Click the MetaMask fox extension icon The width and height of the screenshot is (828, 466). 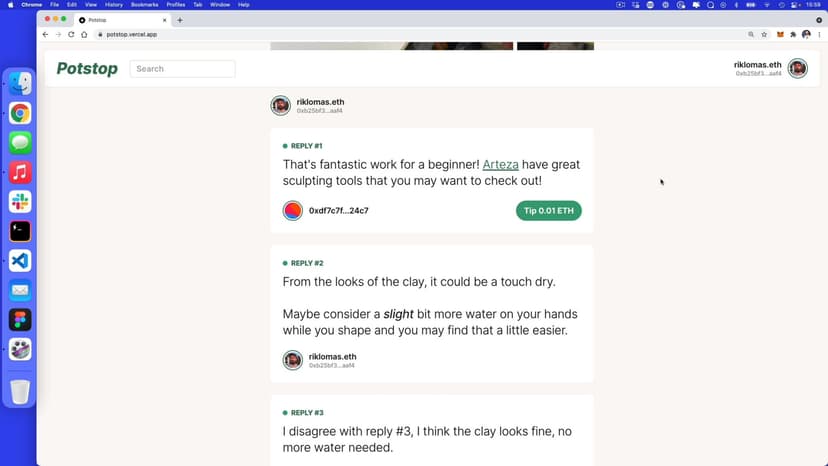pyautogui.click(x=781, y=34)
